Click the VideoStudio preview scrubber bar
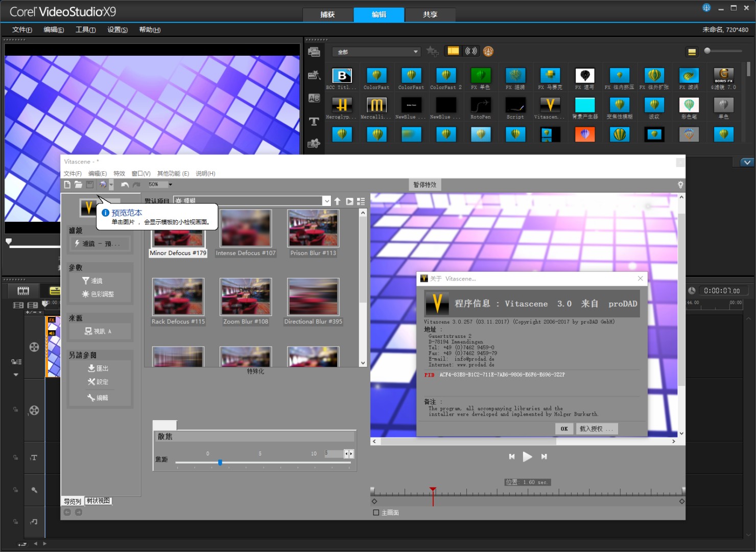The height and width of the screenshot is (552, 756). (x=36, y=247)
